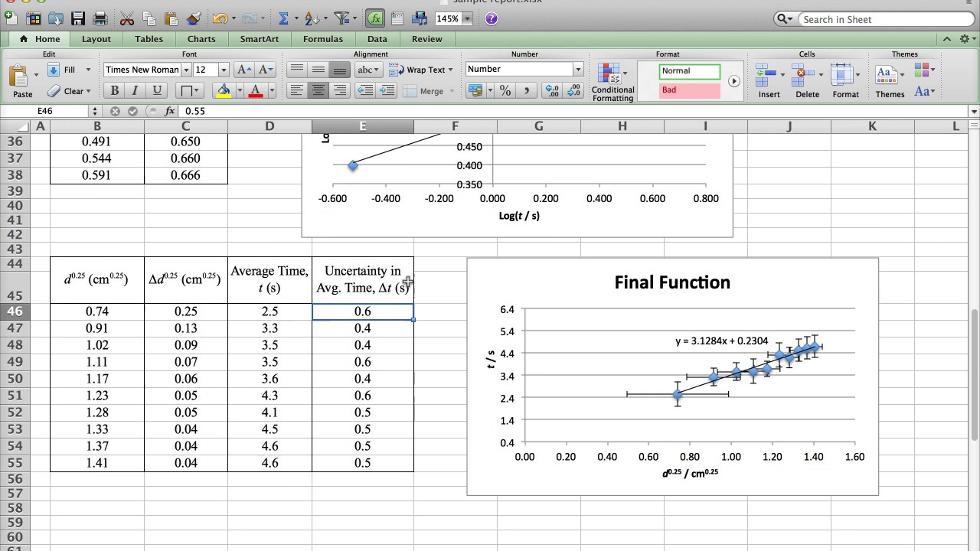Copy selection using toolbar Copy icon
980x551 pixels.
pyautogui.click(x=149, y=18)
